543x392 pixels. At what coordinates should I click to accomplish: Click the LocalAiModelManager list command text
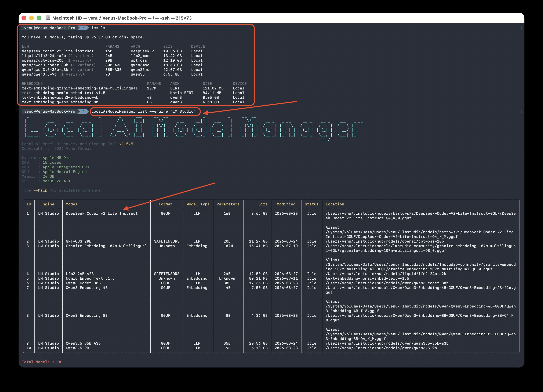143,111
